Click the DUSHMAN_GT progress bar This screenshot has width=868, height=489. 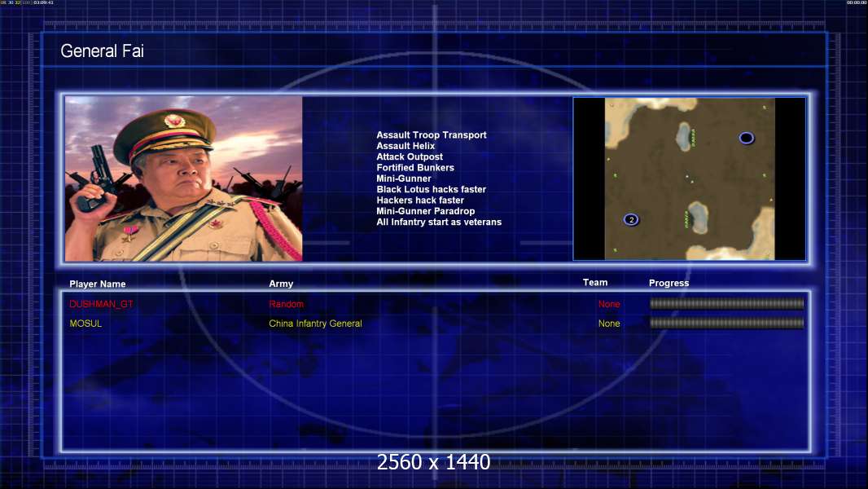[x=727, y=303]
